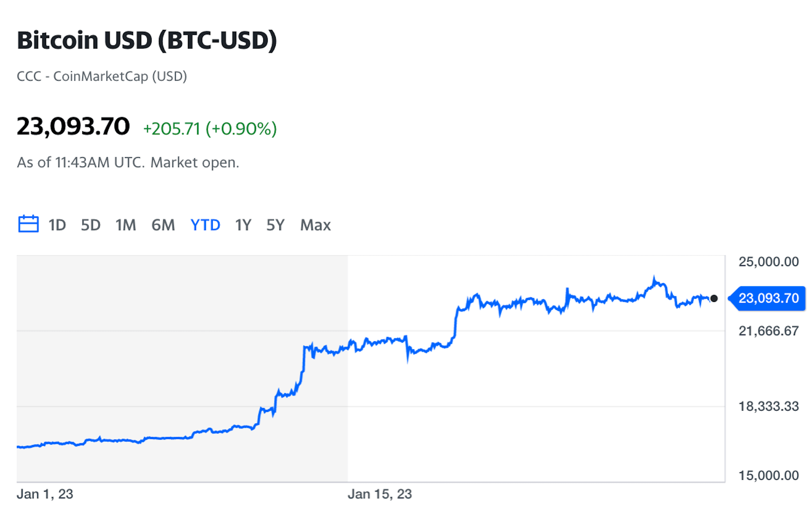Click the 25,000.00 y-axis label
This screenshot has height=517, width=812.
(769, 262)
